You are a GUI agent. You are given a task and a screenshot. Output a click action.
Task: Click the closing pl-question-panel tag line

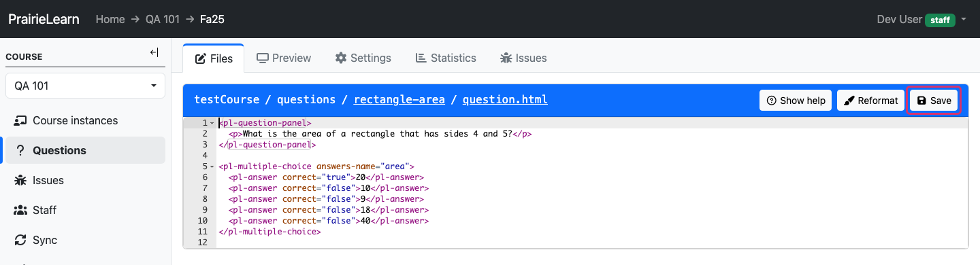(267, 145)
